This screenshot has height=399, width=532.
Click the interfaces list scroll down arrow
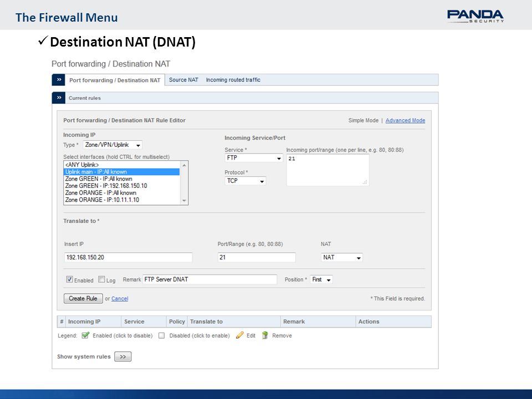point(184,201)
